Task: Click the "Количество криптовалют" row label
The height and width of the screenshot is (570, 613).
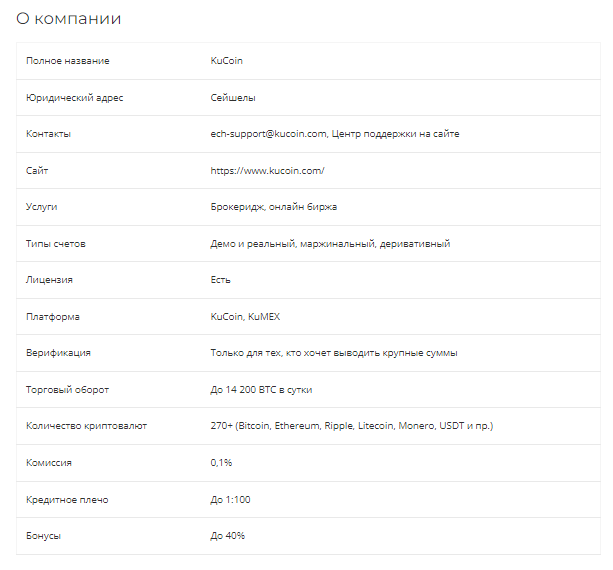Action: point(86,426)
